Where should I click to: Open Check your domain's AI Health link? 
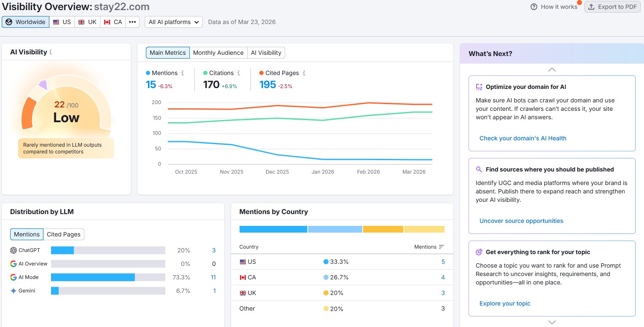(x=523, y=138)
